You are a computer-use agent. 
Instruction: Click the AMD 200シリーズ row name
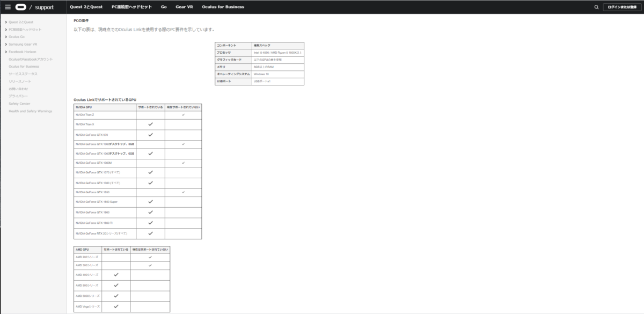87,257
